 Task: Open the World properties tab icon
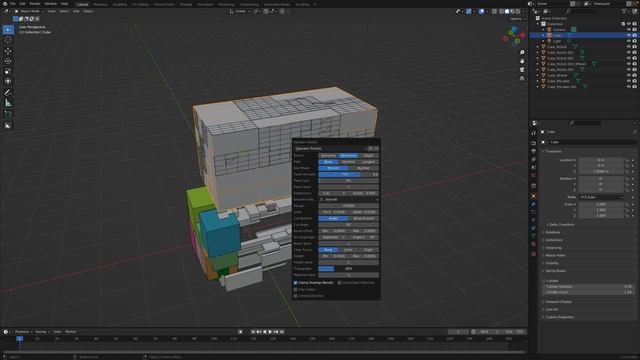pyautogui.click(x=533, y=175)
